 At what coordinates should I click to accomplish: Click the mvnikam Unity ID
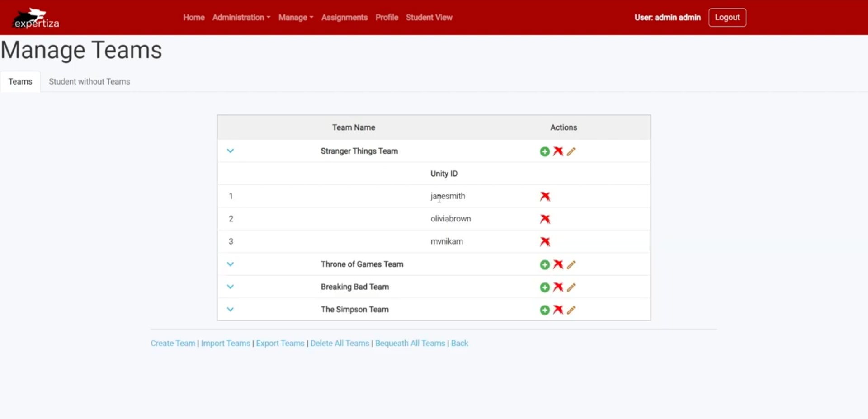[x=447, y=241]
